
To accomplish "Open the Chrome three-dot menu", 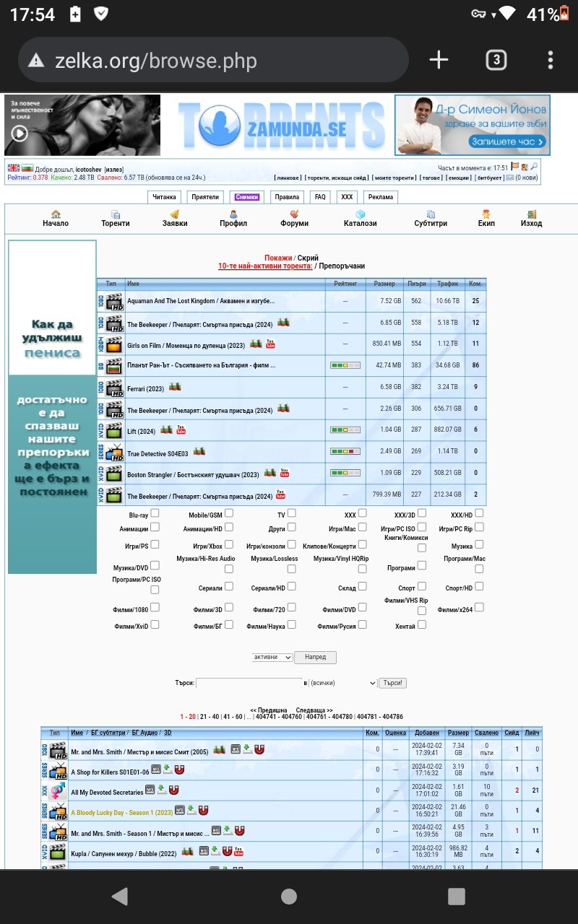I will point(551,60).
